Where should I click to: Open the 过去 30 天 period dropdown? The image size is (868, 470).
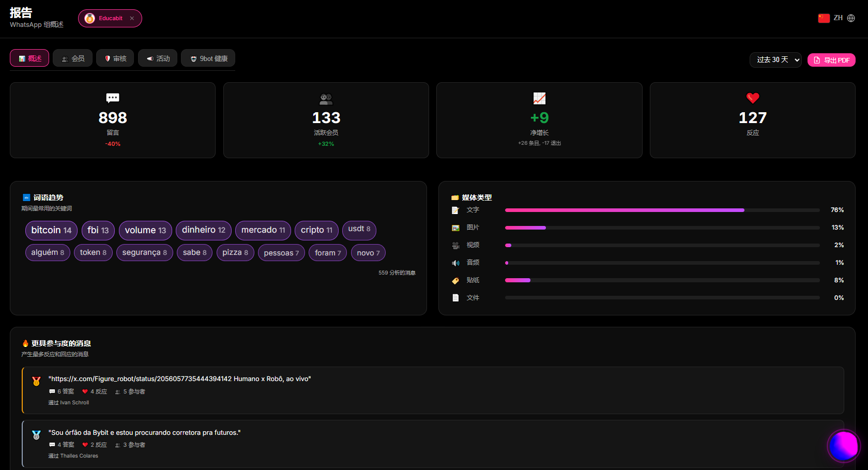(775, 60)
